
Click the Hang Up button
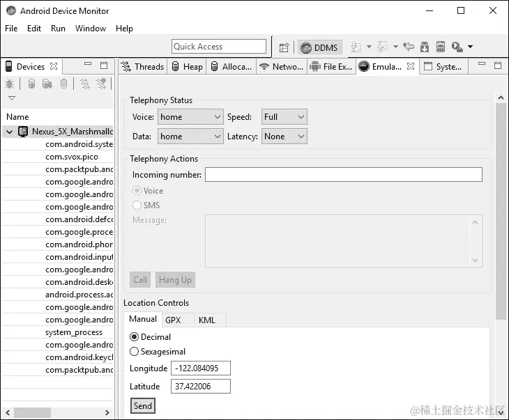pyautogui.click(x=175, y=280)
